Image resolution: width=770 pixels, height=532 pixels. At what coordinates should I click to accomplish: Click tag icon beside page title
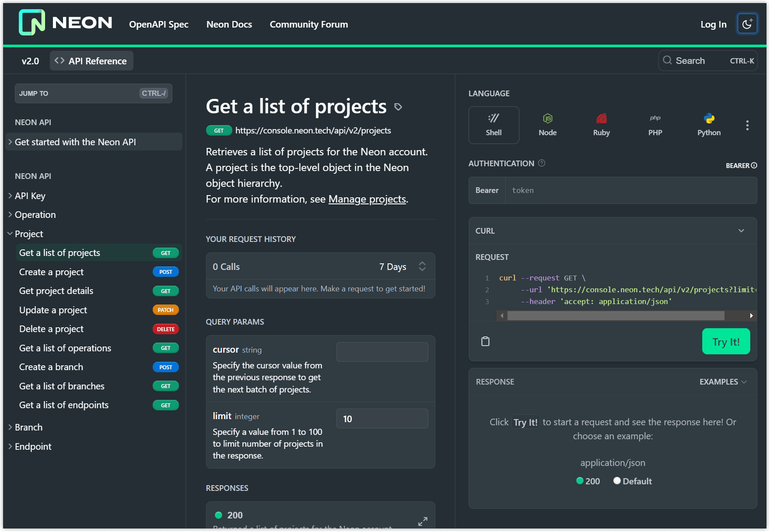click(x=398, y=107)
